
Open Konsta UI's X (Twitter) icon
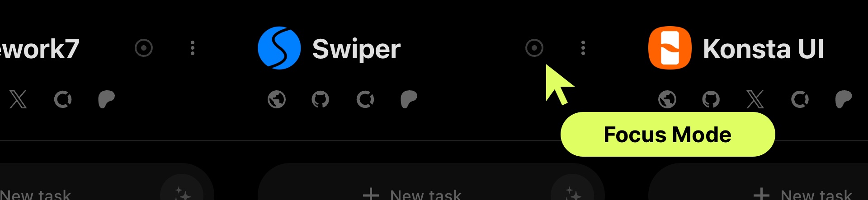click(755, 99)
